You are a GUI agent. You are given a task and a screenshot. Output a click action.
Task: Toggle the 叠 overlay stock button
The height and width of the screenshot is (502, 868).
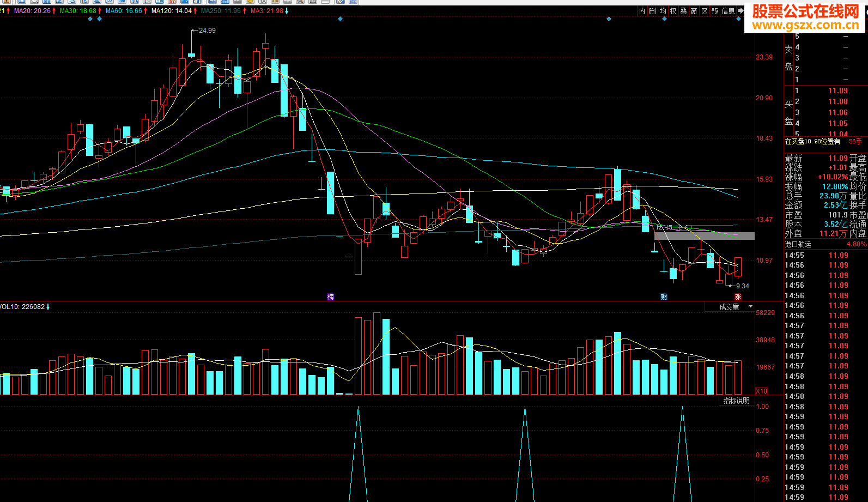point(683,11)
